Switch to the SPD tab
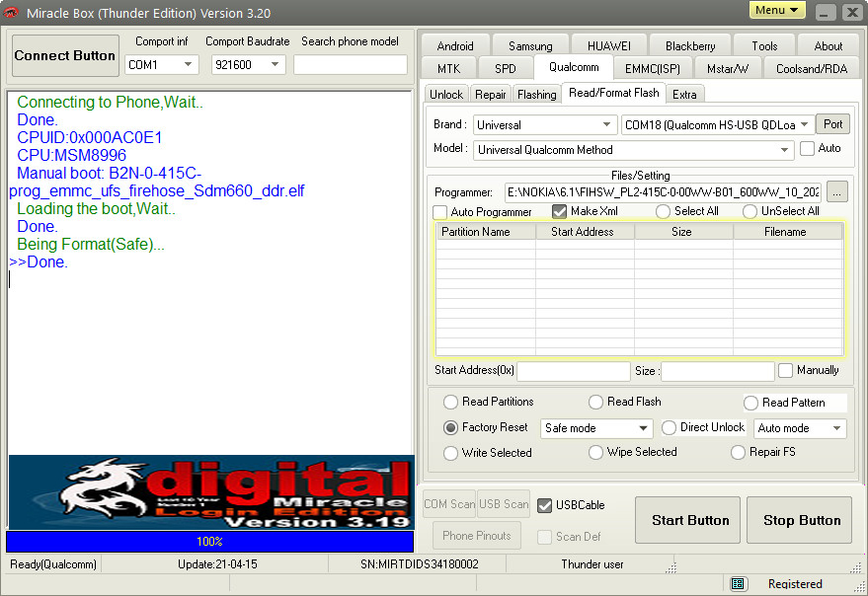Image resolution: width=868 pixels, height=596 pixels. (506, 69)
